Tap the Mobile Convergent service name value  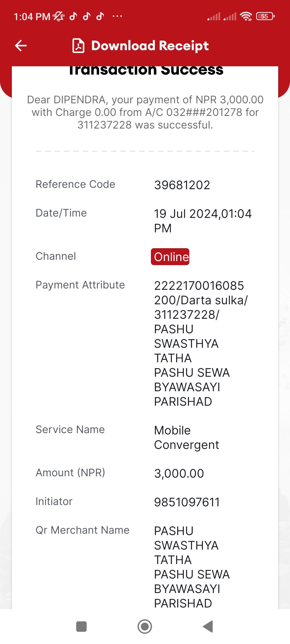pyautogui.click(x=187, y=438)
